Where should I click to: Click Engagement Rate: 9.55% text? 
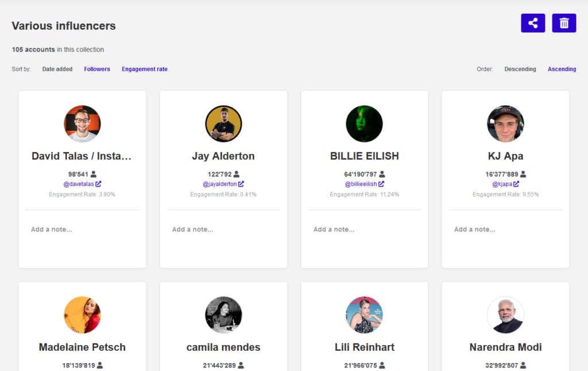pyautogui.click(x=505, y=194)
